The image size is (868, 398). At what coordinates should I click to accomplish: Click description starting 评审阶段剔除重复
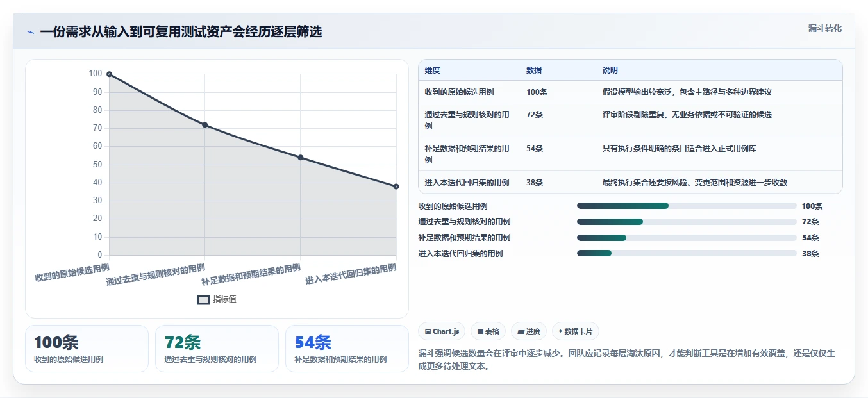coord(687,115)
